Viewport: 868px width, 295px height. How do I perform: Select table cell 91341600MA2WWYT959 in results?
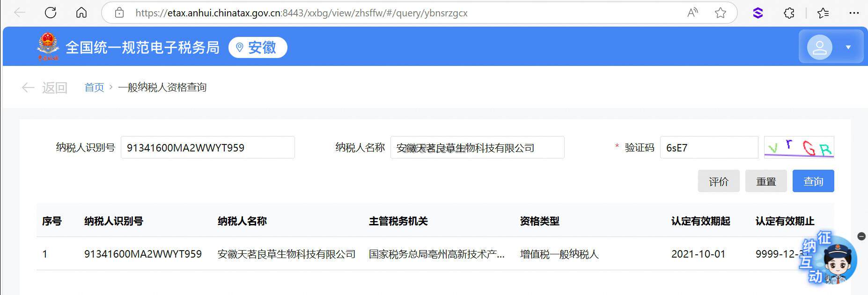tap(143, 254)
